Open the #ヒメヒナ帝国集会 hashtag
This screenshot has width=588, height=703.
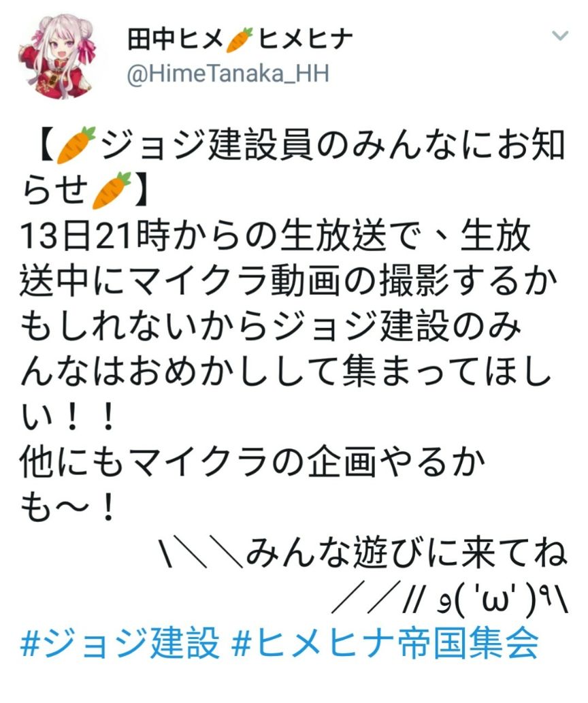pos(385,643)
